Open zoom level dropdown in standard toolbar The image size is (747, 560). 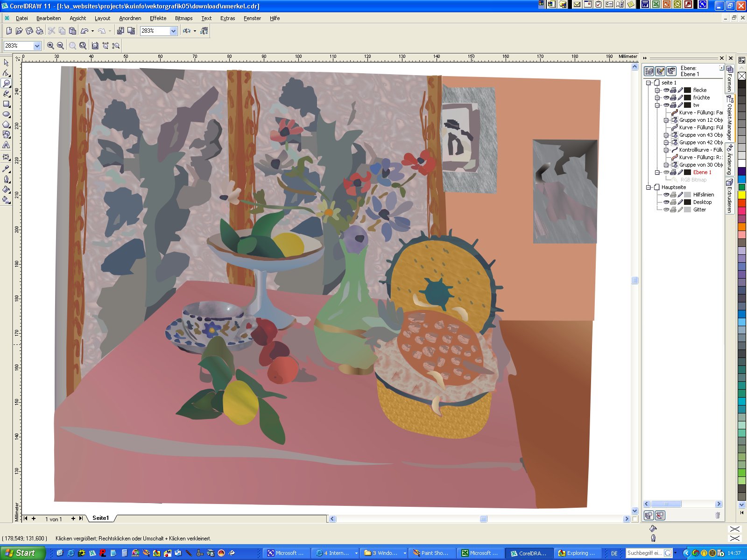(173, 31)
